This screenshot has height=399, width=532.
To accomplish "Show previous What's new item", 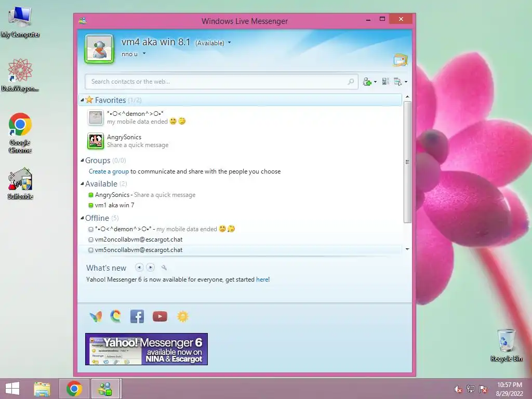I will (139, 268).
